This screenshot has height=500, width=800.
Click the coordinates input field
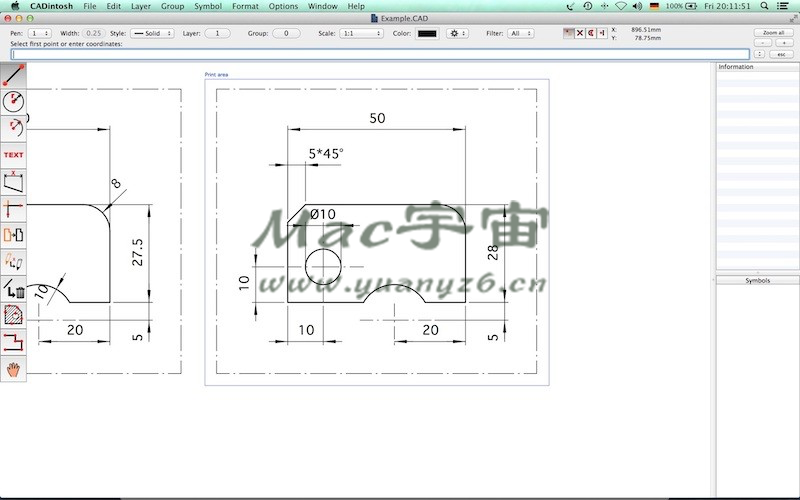379,54
